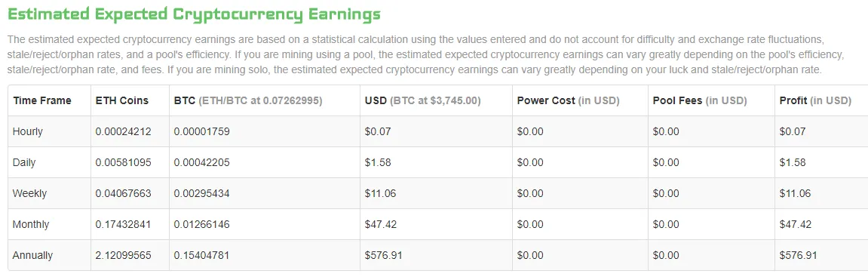Click the Weekly row label

tap(30, 194)
